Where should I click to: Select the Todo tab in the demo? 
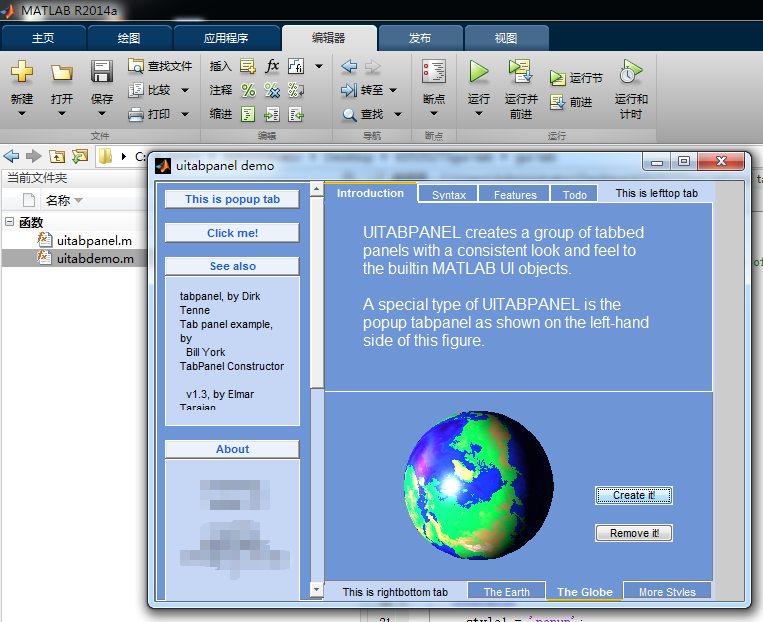click(575, 194)
